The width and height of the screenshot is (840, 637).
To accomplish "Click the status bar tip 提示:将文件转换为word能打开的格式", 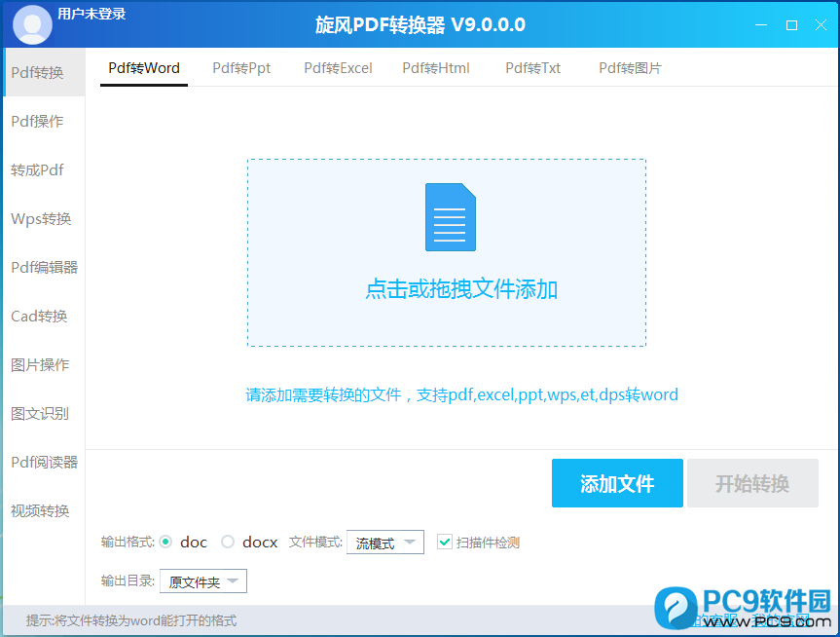I will tap(131, 620).
